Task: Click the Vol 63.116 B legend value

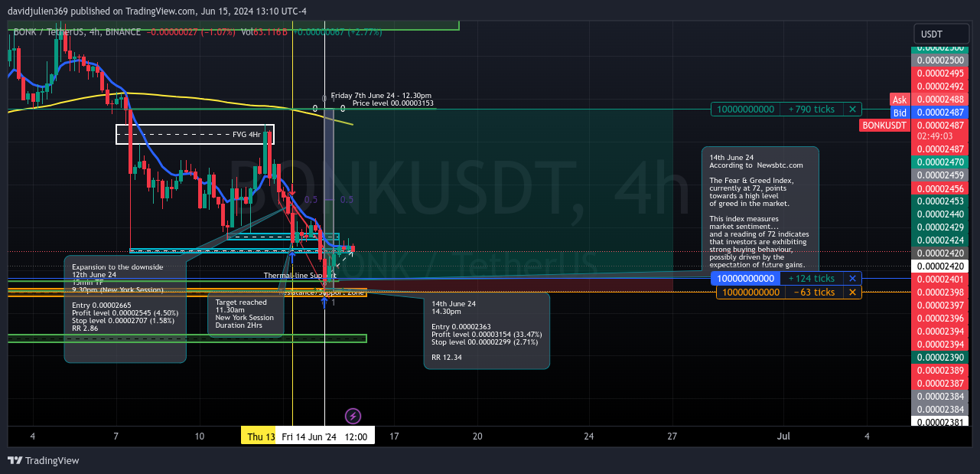Action: click(264, 32)
